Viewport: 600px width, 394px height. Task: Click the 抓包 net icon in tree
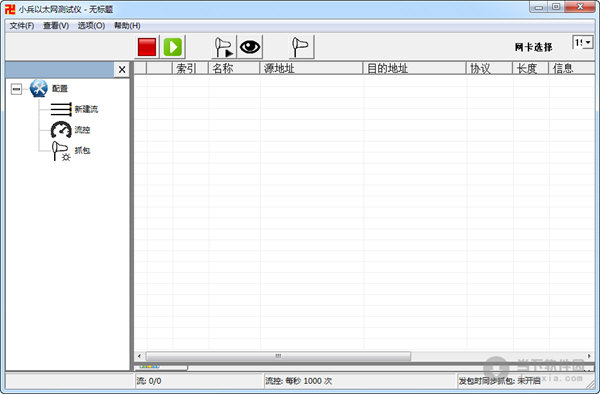[61, 151]
